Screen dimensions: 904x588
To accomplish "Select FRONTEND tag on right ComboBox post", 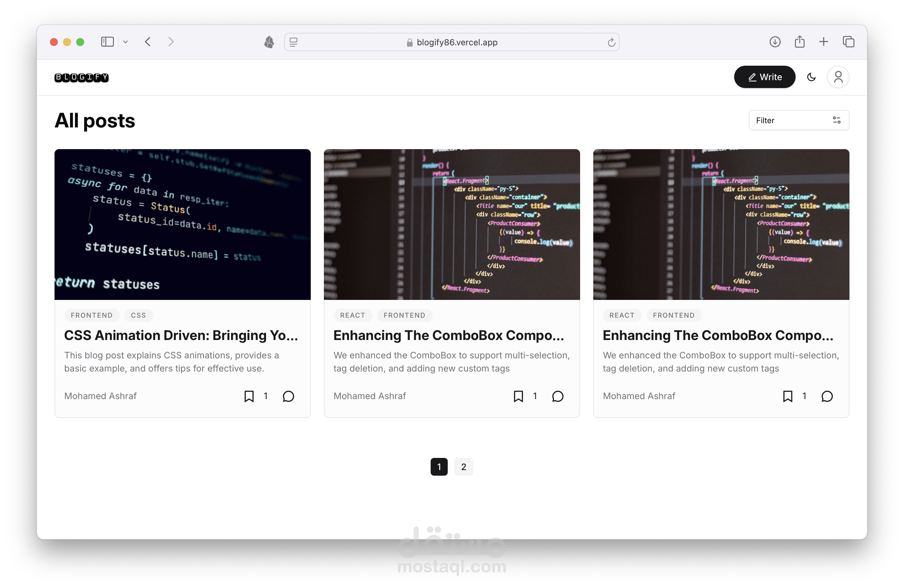I will pos(673,315).
